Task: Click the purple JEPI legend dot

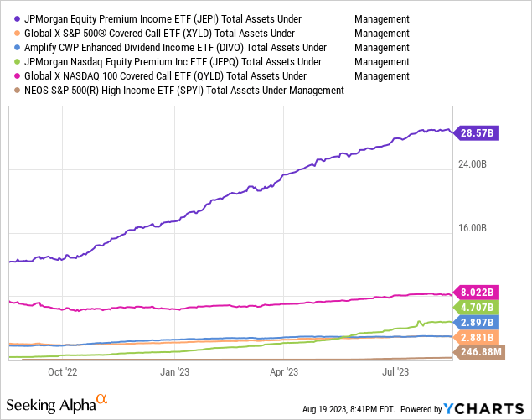Action: coord(18,18)
